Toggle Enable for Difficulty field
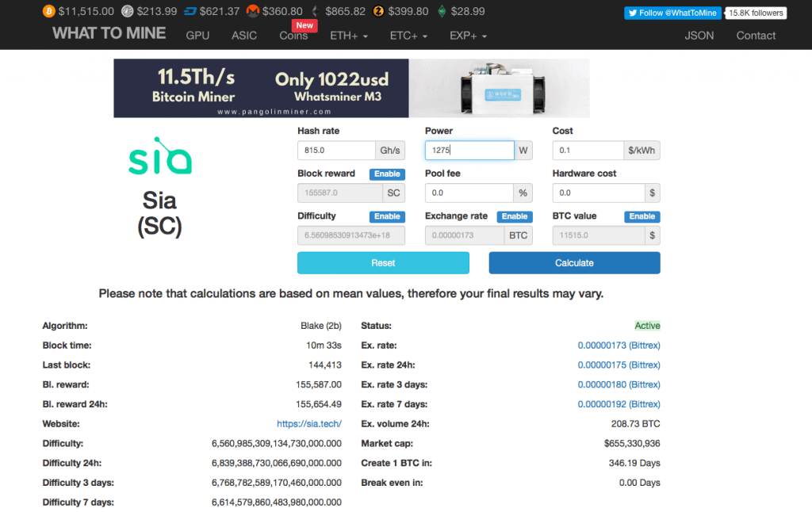 coord(387,216)
